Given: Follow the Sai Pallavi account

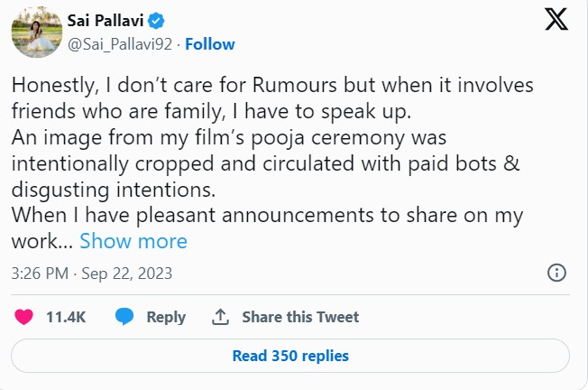Looking at the screenshot, I should tap(209, 43).
